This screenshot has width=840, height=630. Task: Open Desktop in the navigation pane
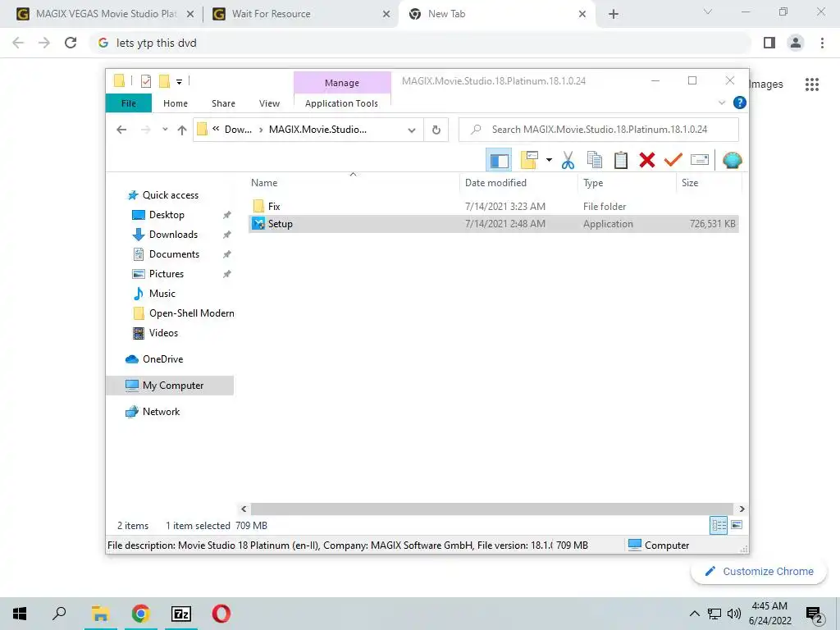[x=167, y=215]
